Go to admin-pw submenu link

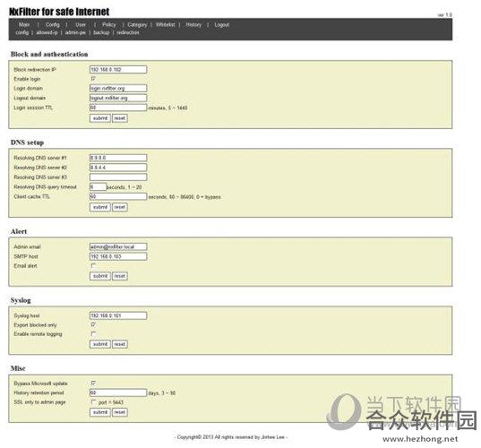(x=75, y=32)
